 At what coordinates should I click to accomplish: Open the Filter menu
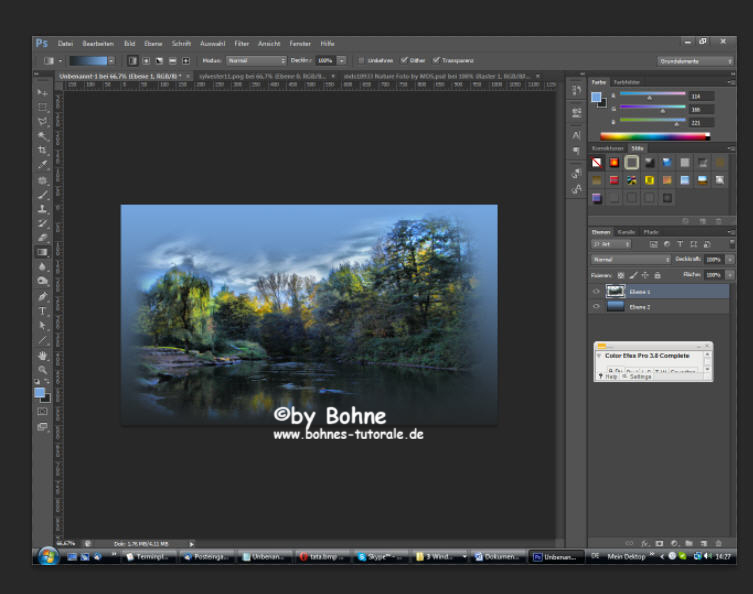click(241, 44)
